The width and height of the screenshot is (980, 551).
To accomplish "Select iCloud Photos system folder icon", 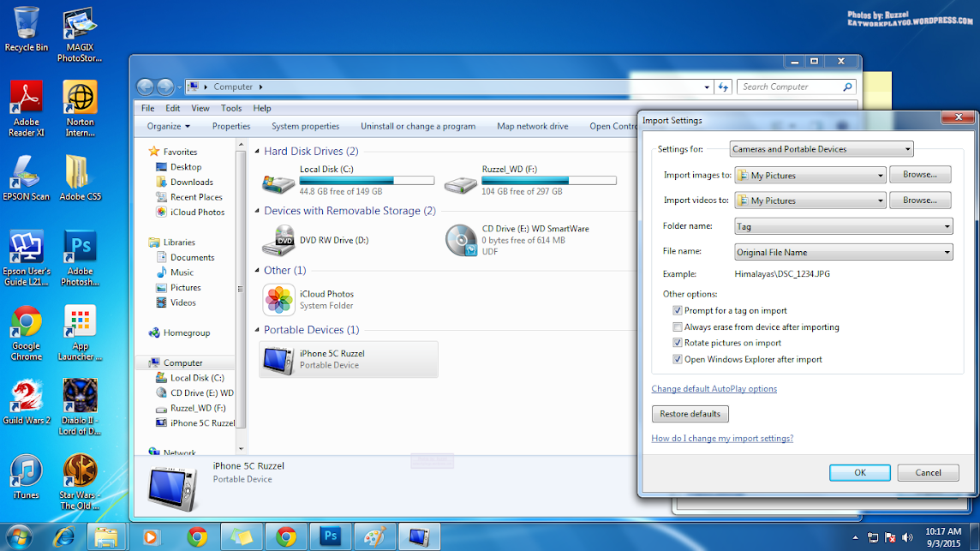I will click(278, 300).
